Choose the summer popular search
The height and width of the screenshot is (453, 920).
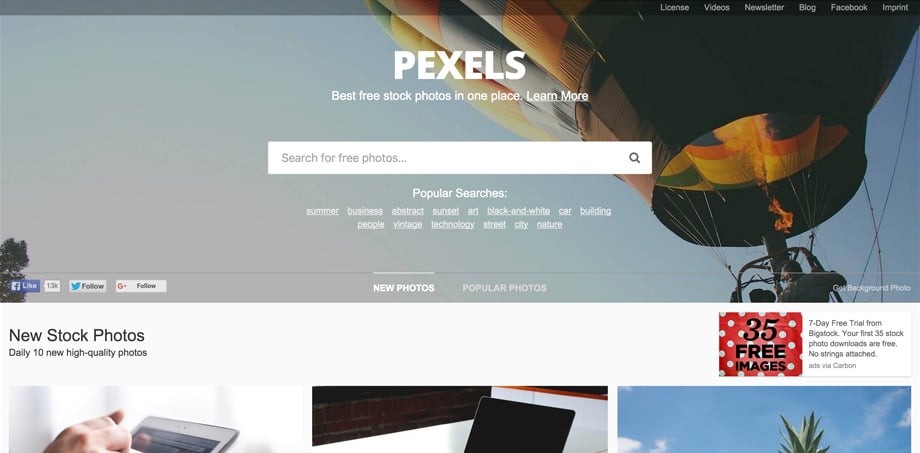323,211
